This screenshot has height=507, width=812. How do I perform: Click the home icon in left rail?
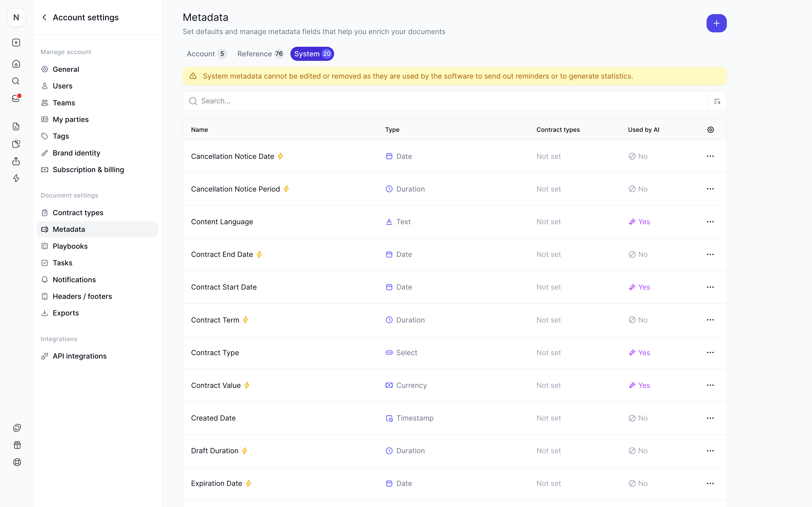tap(16, 64)
